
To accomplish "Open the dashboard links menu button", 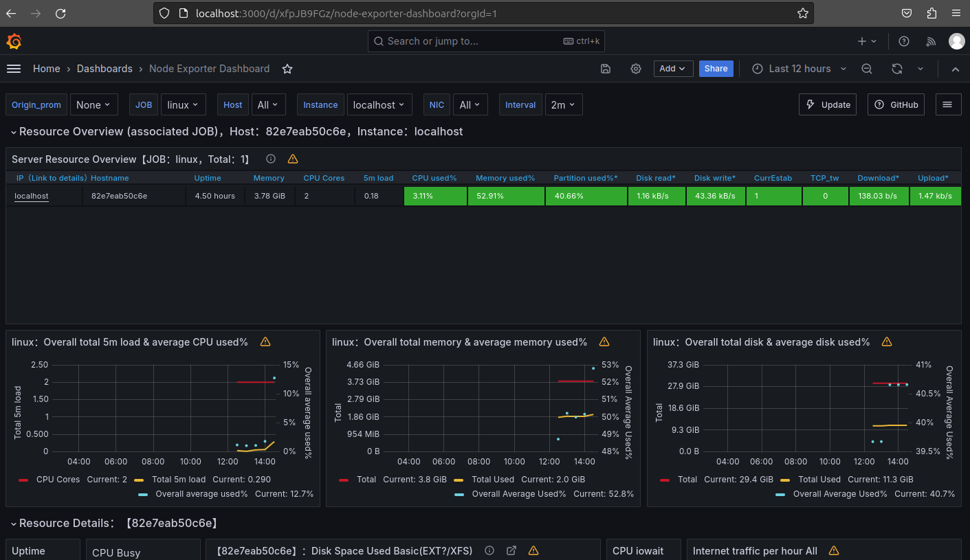I will 947,105.
